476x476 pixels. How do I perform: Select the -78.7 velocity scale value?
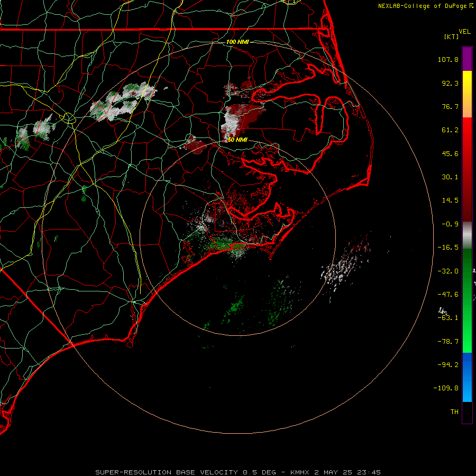tap(448, 342)
